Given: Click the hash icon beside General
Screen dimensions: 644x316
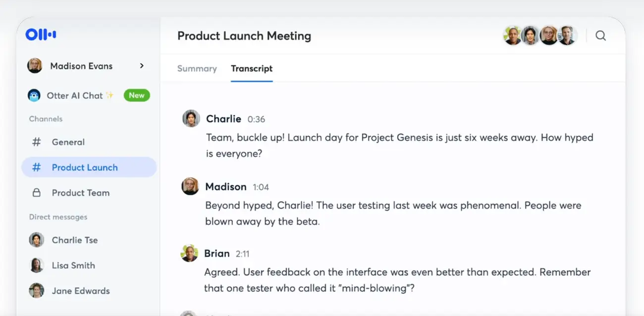Looking at the screenshot, I should (x=37, y=142).
